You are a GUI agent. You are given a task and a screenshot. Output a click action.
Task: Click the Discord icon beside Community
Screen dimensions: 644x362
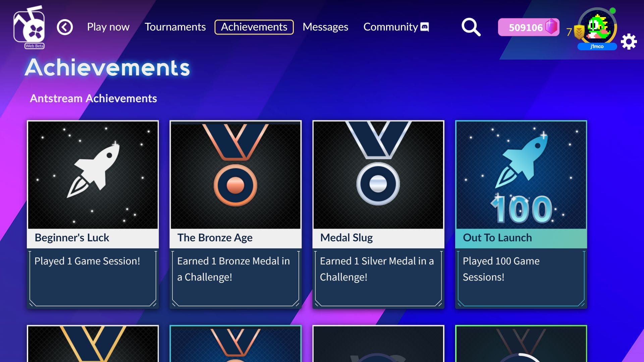point(425,27)
